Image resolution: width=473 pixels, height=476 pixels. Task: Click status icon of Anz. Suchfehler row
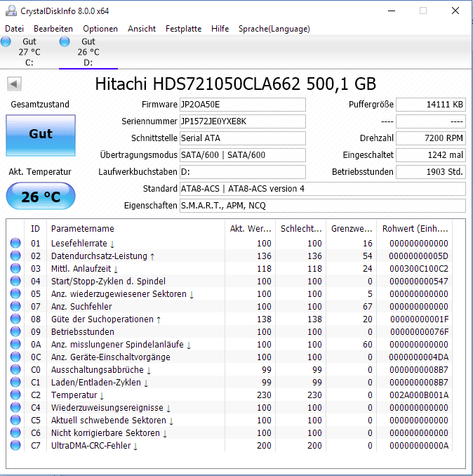15,306
